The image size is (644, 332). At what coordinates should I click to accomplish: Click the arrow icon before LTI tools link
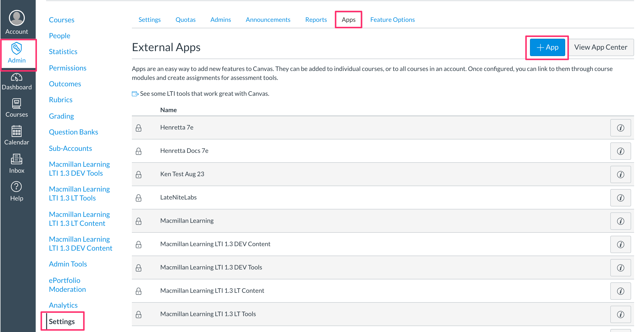click(135, 94)
